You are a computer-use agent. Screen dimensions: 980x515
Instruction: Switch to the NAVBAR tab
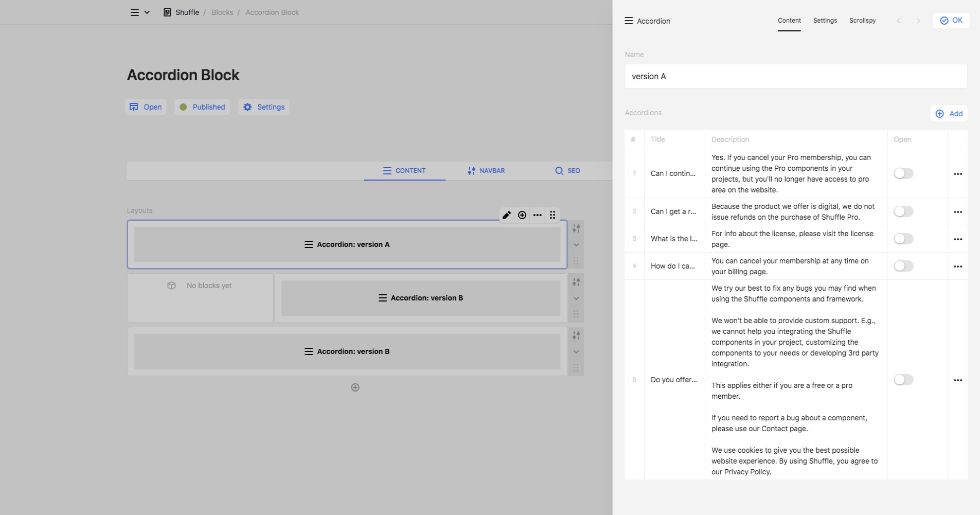point(486,171)
